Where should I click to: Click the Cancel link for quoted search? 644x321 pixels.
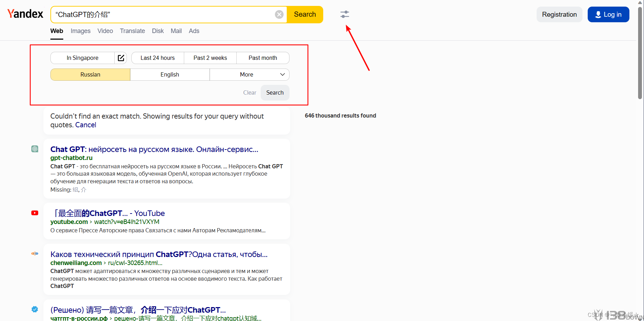click(86, 125)
